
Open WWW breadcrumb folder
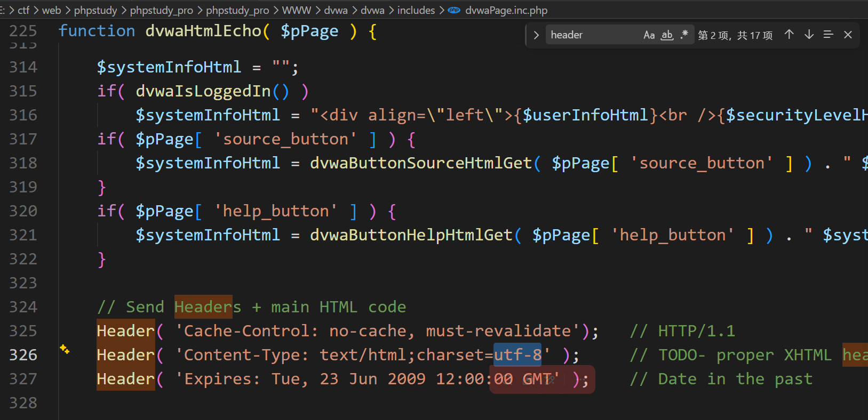click(x=297, y=10)
